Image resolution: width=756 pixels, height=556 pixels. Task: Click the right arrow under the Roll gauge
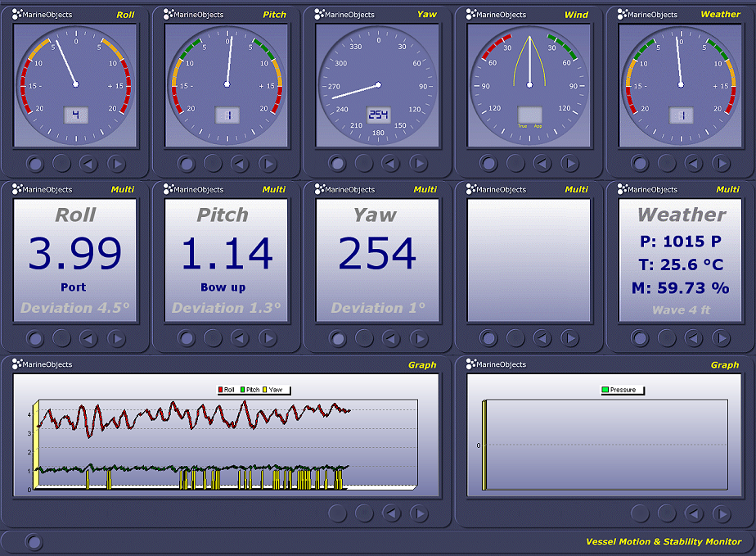[117, 164]
